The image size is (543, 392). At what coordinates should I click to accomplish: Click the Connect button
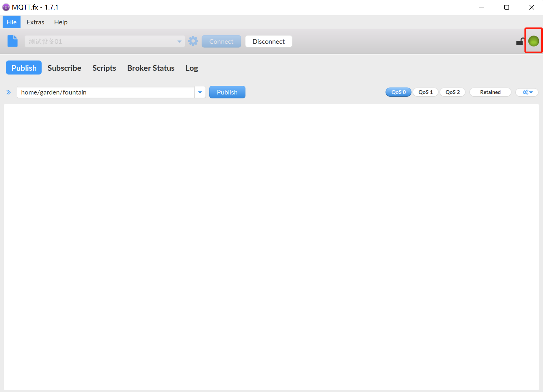[x=221, y=41]
